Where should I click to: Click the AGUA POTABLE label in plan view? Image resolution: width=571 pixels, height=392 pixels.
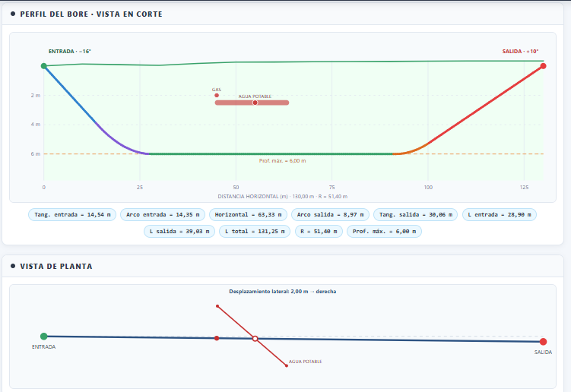pyautogui.click(x=305, y=362)
